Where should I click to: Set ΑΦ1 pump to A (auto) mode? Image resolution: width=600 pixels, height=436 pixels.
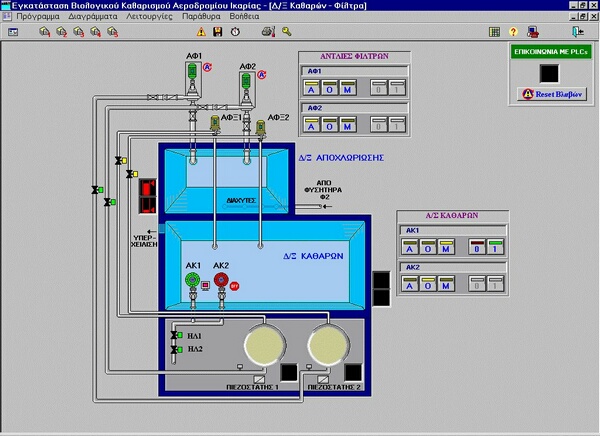point(312,91)
